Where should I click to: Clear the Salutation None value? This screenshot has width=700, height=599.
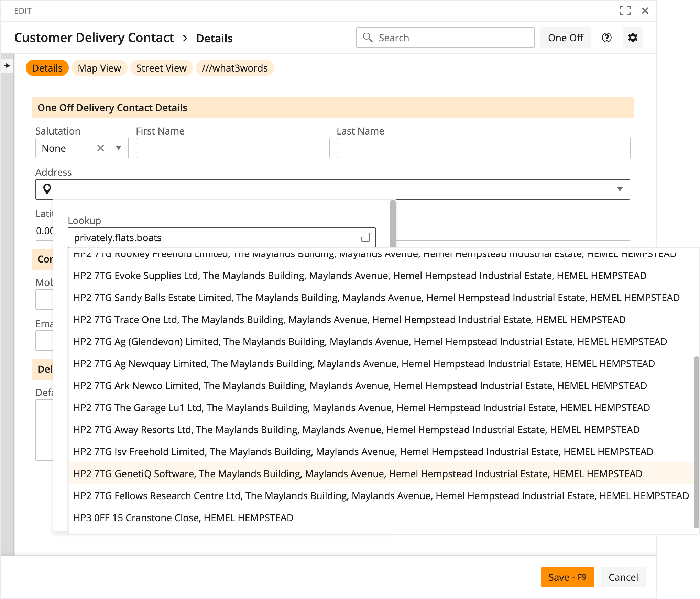point(100,148)
